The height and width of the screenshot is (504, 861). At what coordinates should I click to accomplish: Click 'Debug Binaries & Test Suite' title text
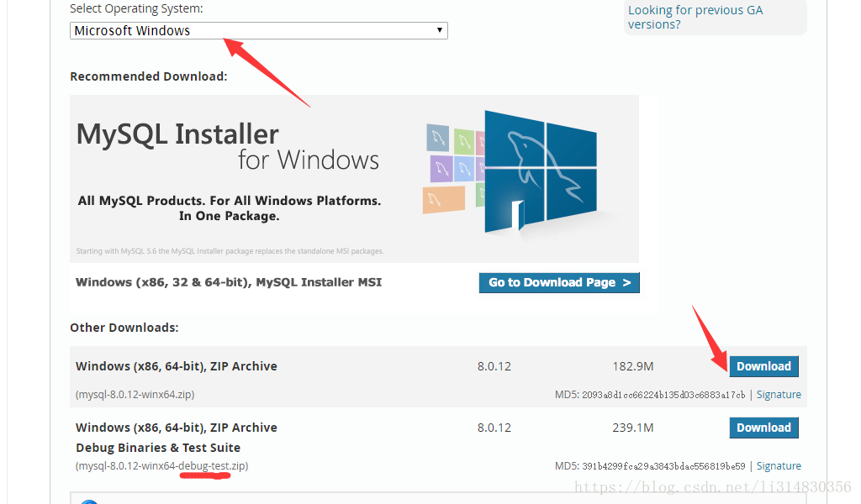[x=158, y=448]
